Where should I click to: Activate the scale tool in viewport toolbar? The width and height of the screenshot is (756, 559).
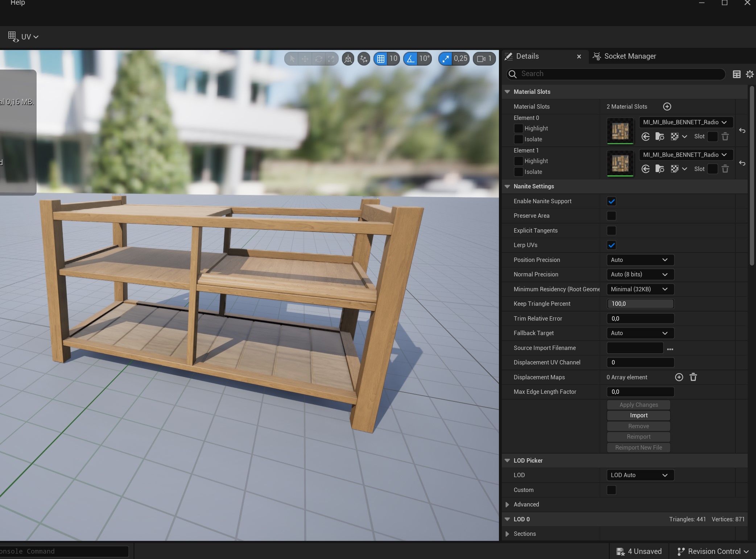(331, 59)
